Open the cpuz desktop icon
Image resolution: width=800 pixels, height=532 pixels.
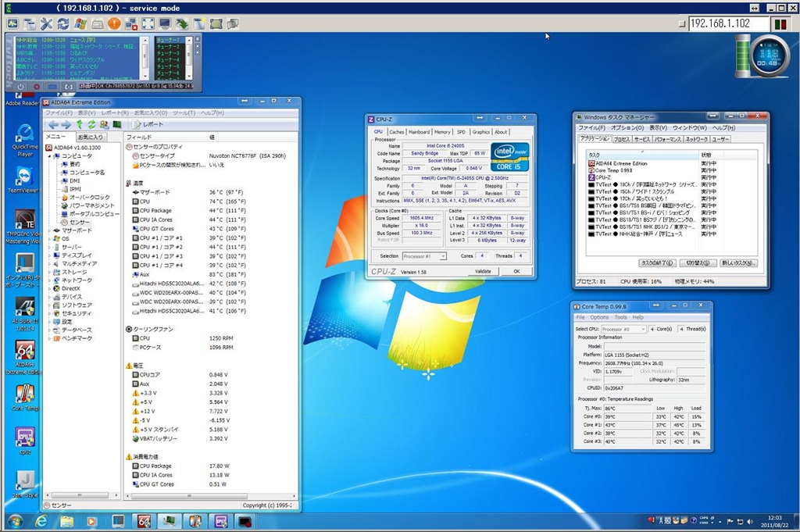[25, 441]
